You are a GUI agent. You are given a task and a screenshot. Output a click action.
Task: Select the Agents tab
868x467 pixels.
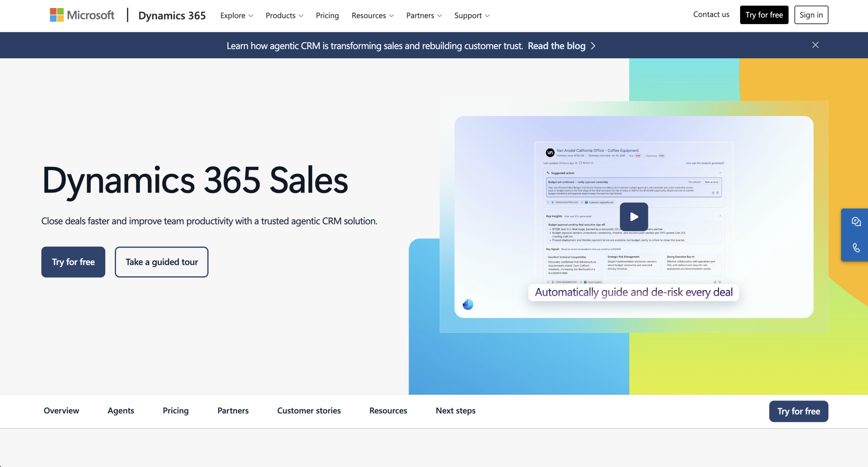click(121, 411)
